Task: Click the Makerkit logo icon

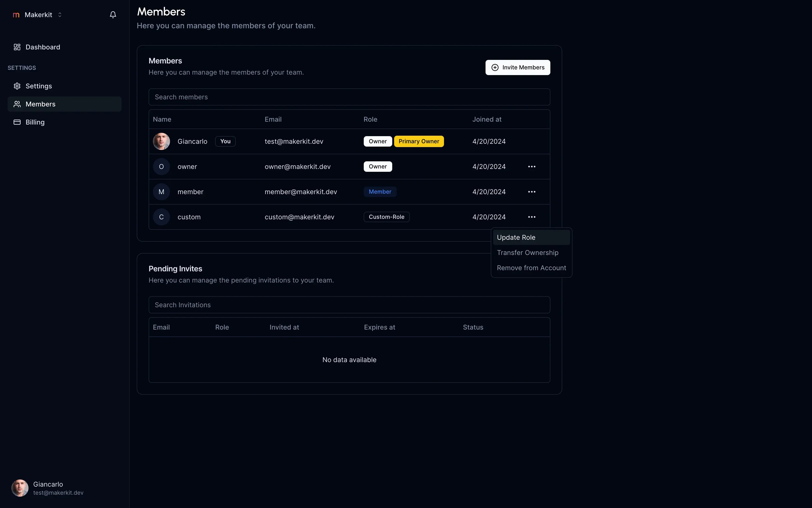Action: tap(16, 15)
